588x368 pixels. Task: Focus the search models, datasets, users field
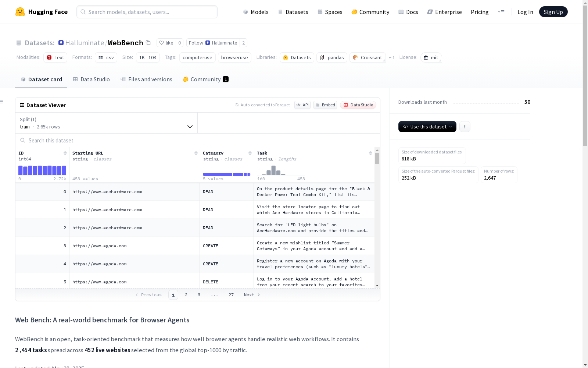147,12
